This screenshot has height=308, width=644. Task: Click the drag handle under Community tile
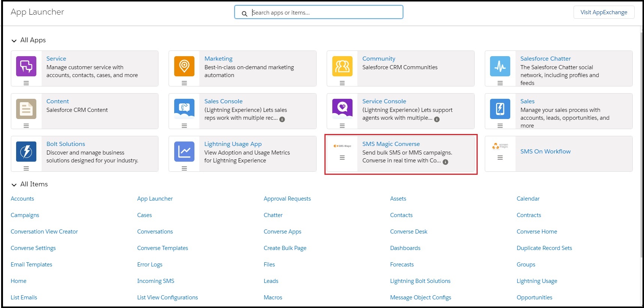[342, 83]
